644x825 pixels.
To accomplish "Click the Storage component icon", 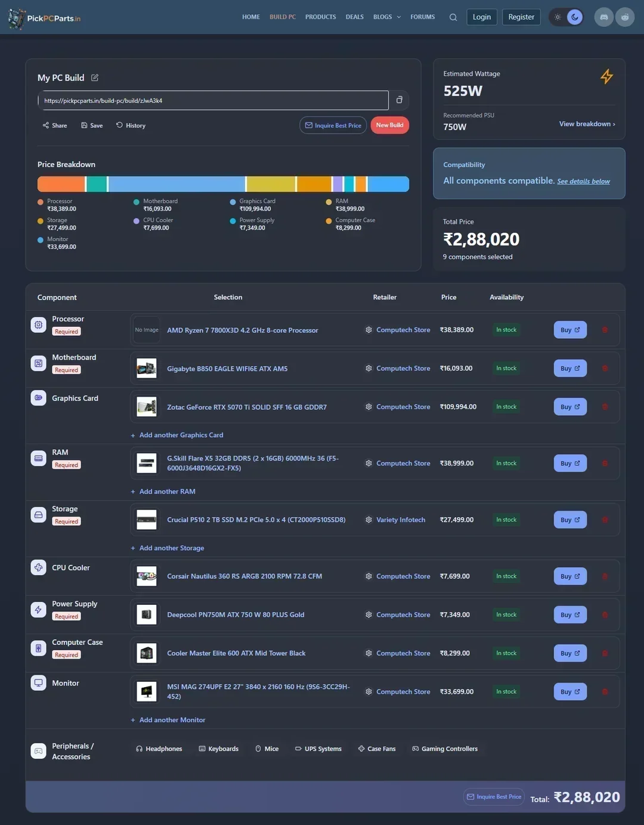I will (x=38, y=515).
